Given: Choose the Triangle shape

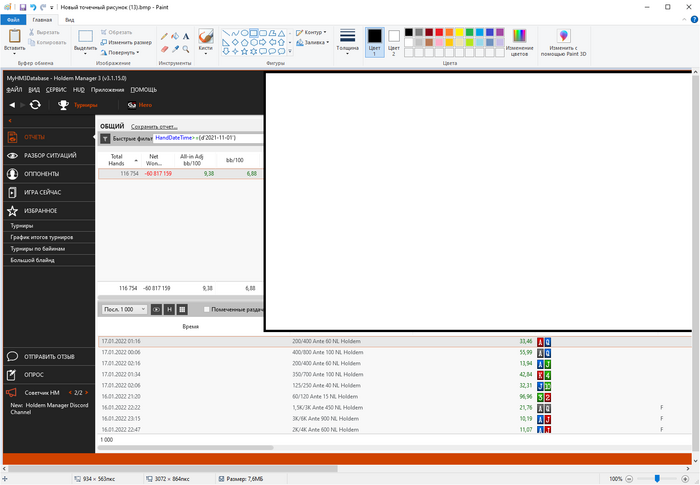Looking at the screenshot, I should click(x=281, y=33).
